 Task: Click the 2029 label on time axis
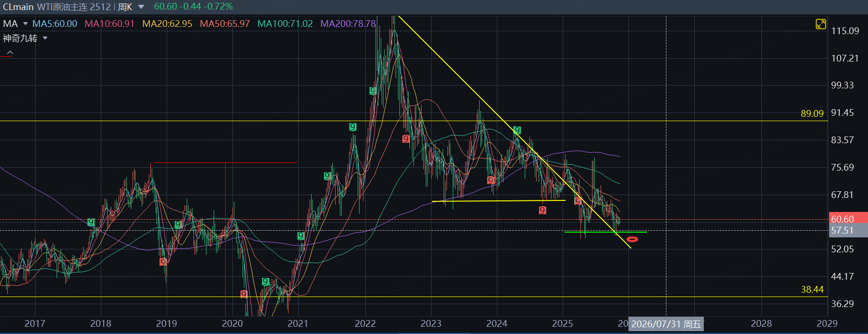(x=827, y=323)
